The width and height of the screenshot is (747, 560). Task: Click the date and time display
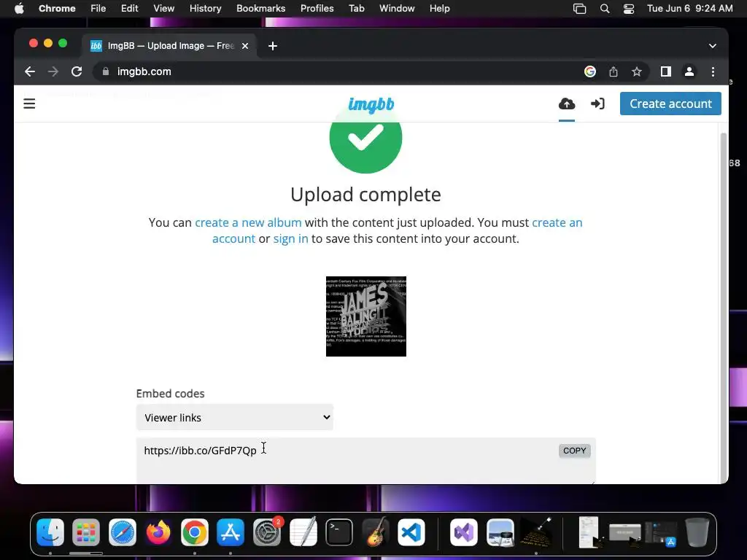690,8
